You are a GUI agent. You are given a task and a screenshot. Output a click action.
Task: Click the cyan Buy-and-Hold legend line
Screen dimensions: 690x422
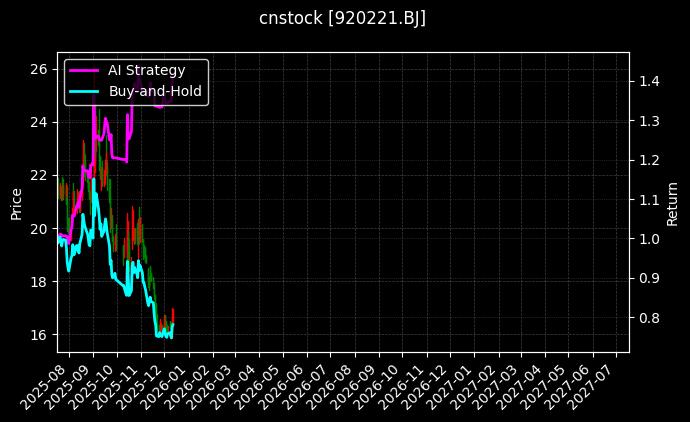(84, 92)
